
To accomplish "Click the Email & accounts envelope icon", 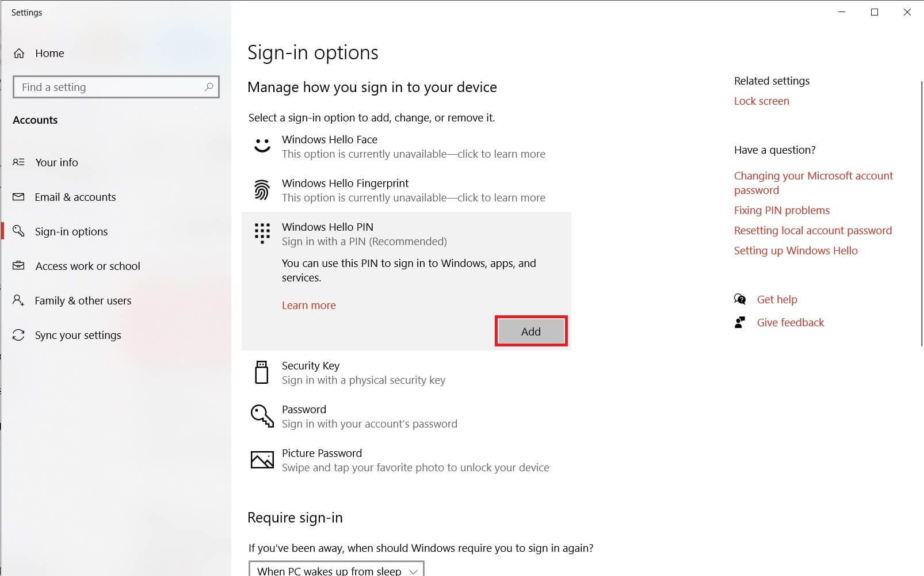I will tap(18, 197).
